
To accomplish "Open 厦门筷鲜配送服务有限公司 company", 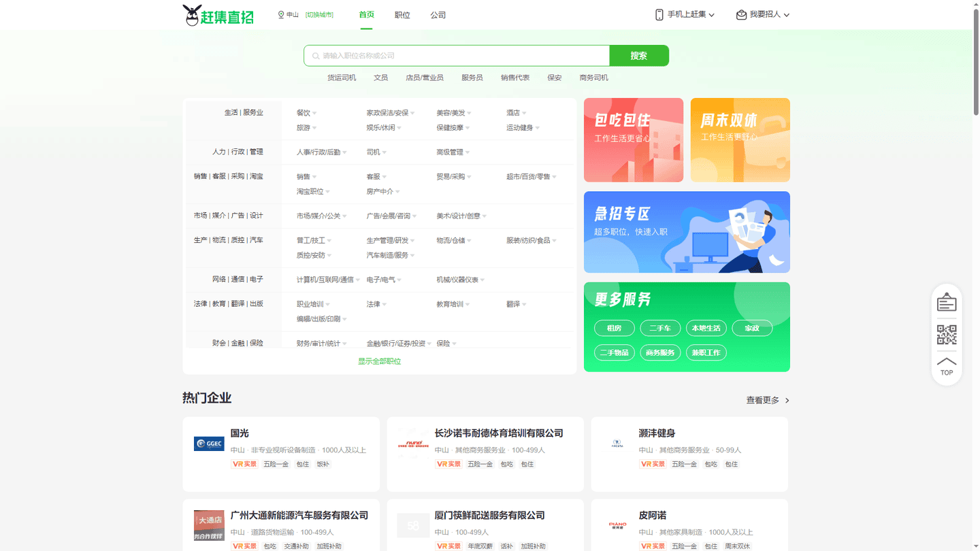I will [x=490, y=516].
